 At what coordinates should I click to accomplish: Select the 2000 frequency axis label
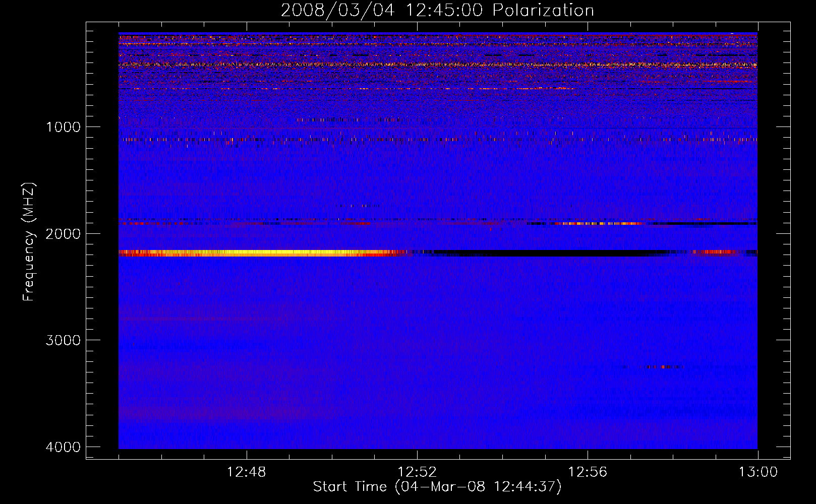pos(63,233)
